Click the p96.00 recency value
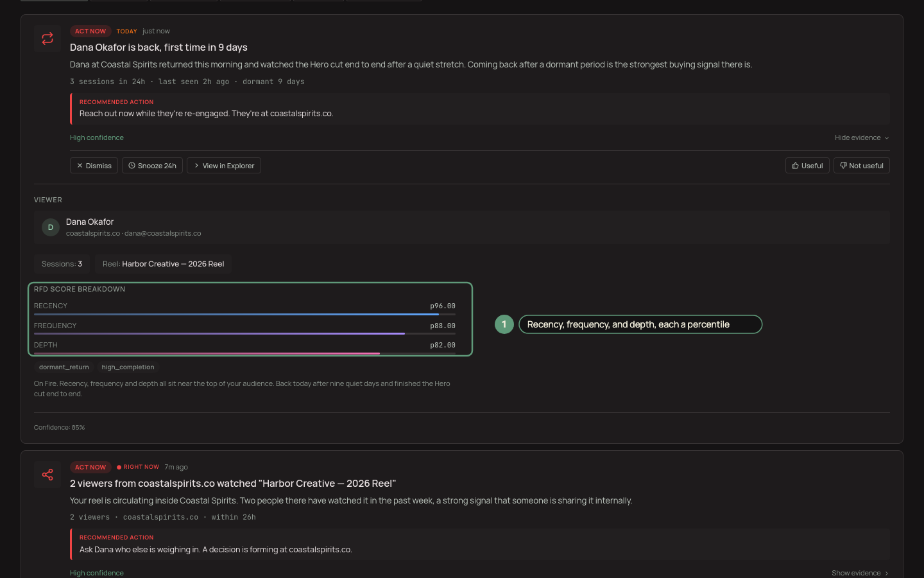924x578 pixels. tap(443, 306)
